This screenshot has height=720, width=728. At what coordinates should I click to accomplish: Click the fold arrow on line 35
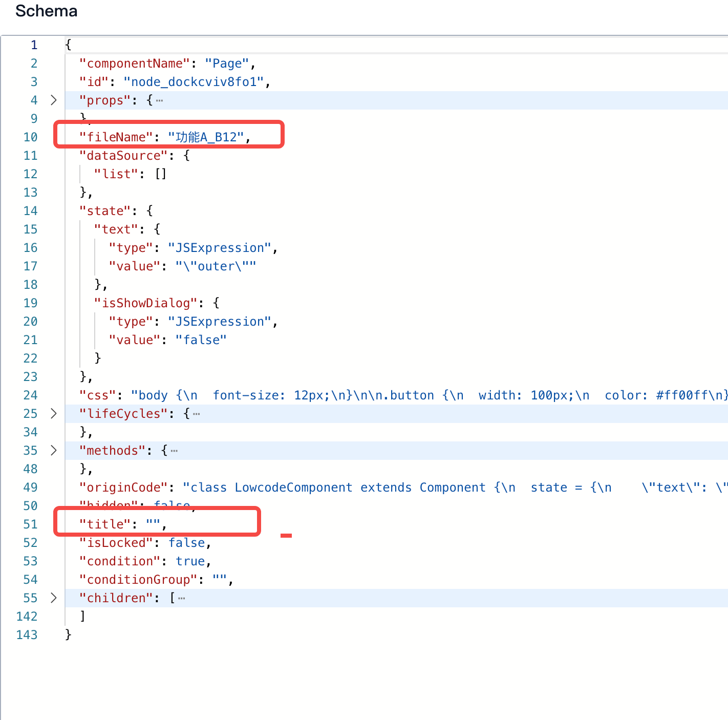54,450
